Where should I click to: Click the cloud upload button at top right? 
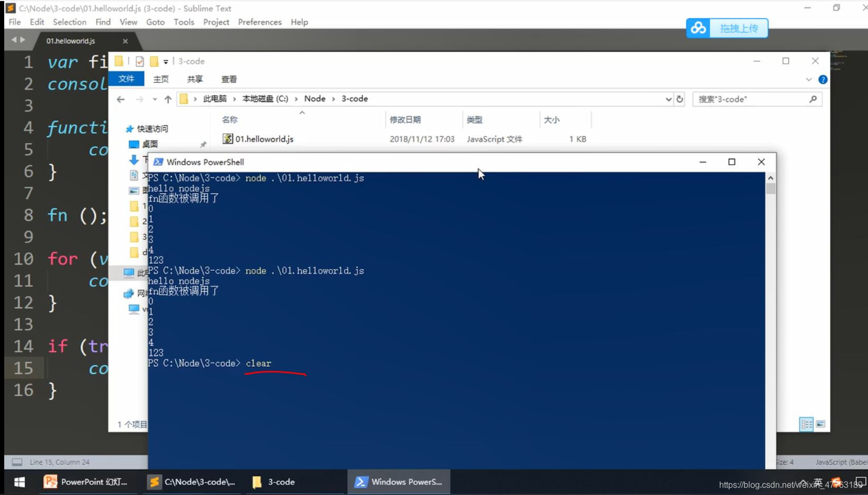[x=727, y=28]
